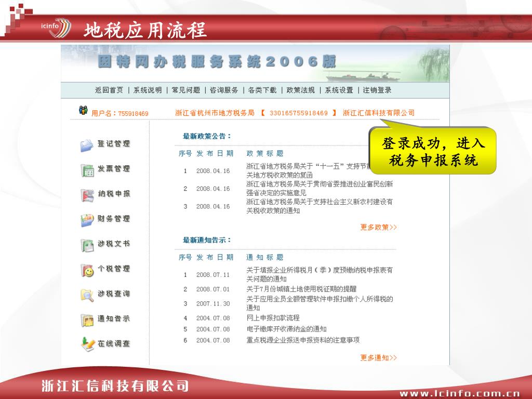Click the www.icinfo.com.cn footer address
This screenshot has height=399, width=532.
pyautogui.click(x=460, y=394)
